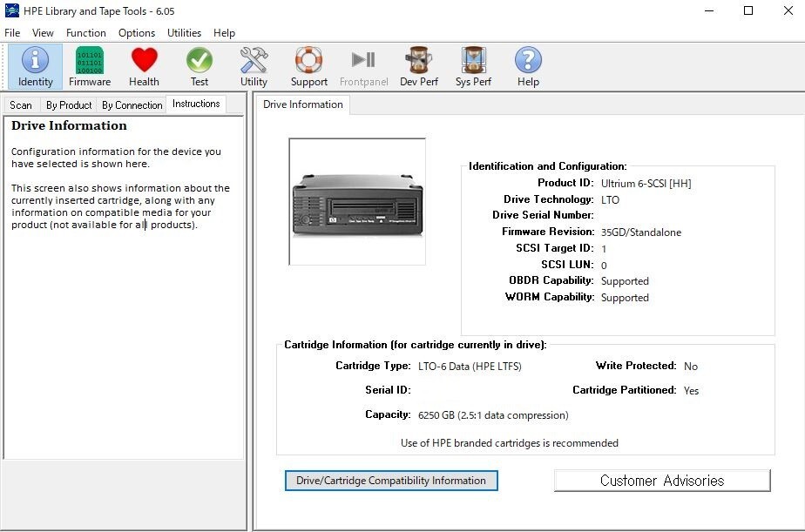Open the Help menu in menu bar

(225, 33)
